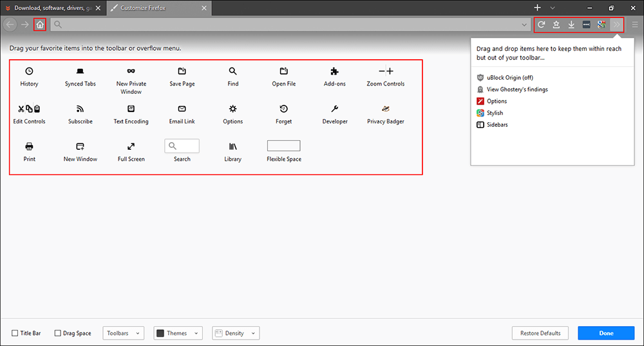The width and height of the screenshot is (644, 346).
Task: Switch to the Download, software, drivers tab
Action: 53,8
